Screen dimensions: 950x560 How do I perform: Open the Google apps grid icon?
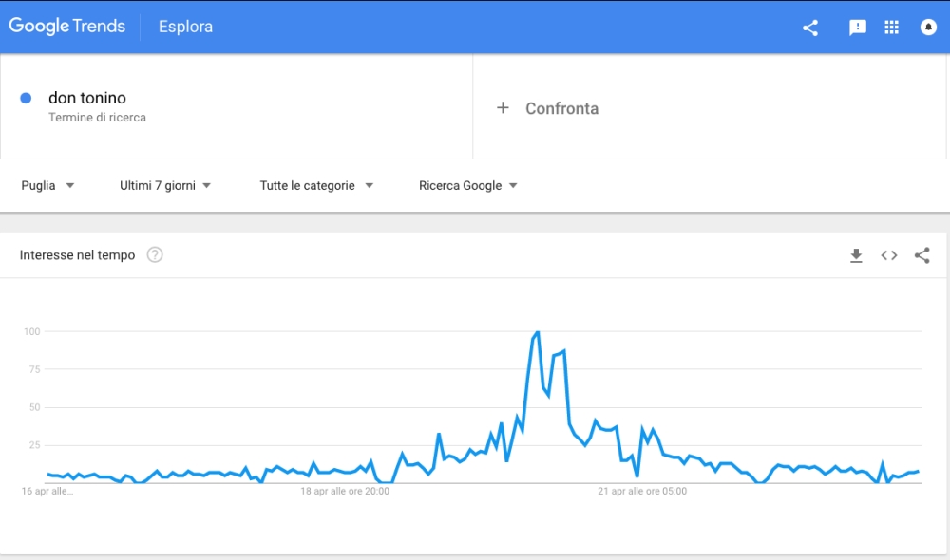click(x=891, y=28)
